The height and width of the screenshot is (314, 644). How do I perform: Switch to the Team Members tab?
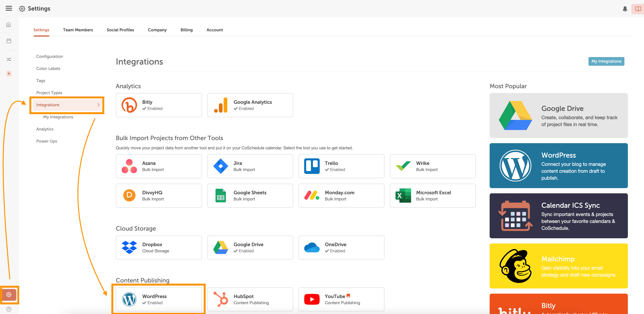click(78, 30)
